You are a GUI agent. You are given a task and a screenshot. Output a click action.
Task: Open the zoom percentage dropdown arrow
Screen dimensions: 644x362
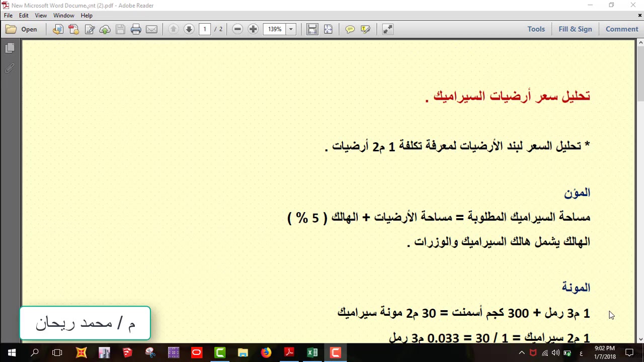click(x=291, y=29)
